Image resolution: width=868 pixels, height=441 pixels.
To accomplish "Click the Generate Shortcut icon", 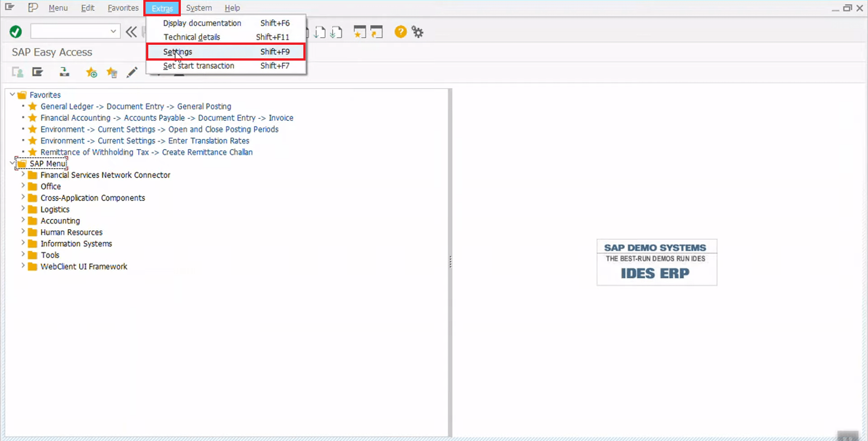I will pyautogui.click(x=377, y=32).
